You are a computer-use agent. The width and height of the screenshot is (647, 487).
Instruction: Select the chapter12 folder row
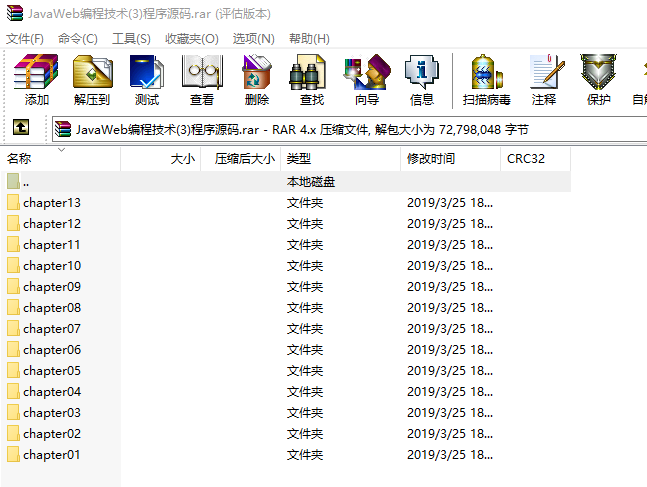286,223
